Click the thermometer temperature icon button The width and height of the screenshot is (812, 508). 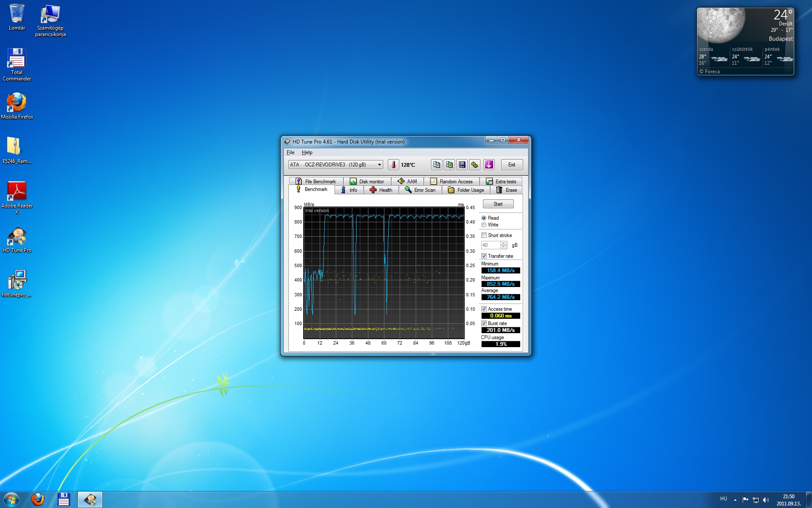coord(393,165)
